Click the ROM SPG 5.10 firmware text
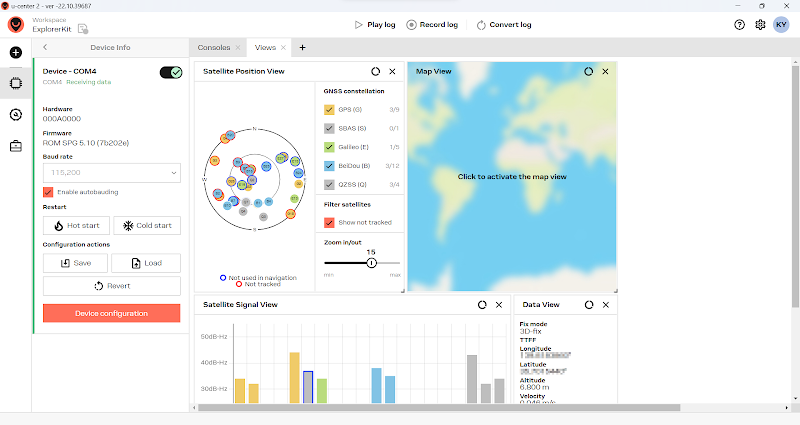Screen dimensions: 800x425 coord(86,143)
